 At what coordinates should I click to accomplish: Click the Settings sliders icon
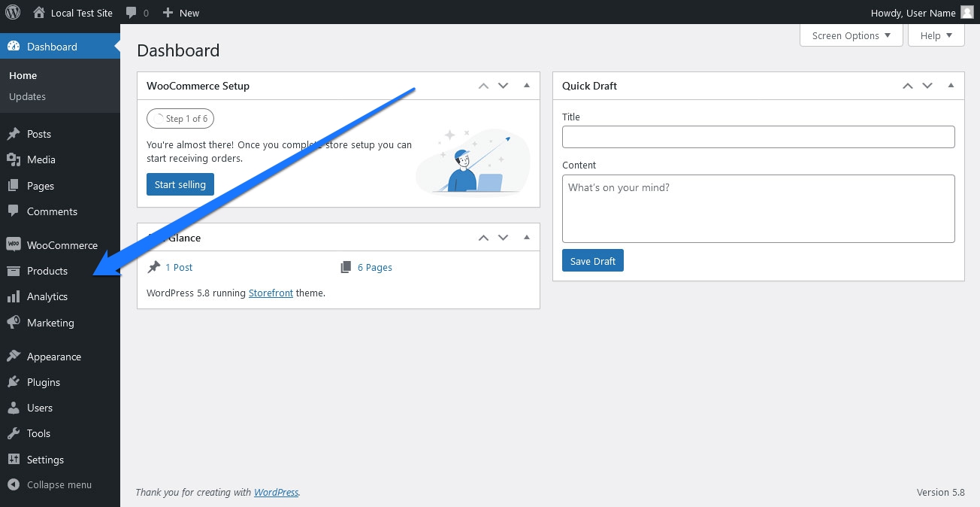(14, 460)
